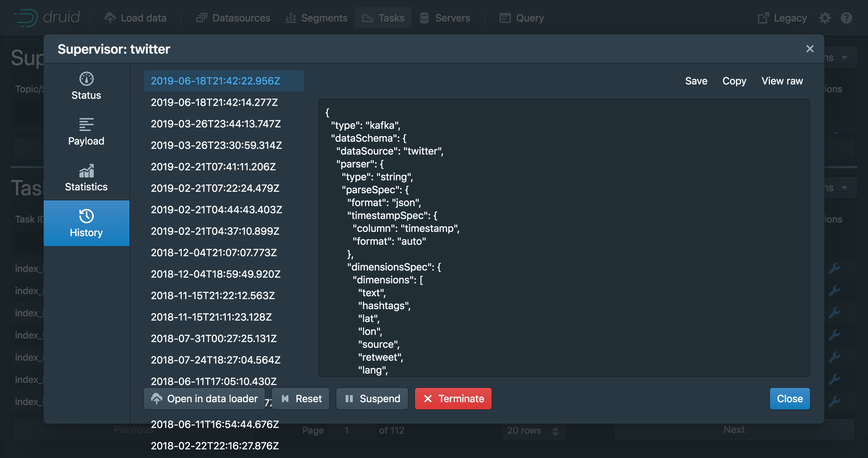Select history entry 2018-11-15T21:22:12.563Z
This screenshot has width=868, height=458.
pos(224,296)
